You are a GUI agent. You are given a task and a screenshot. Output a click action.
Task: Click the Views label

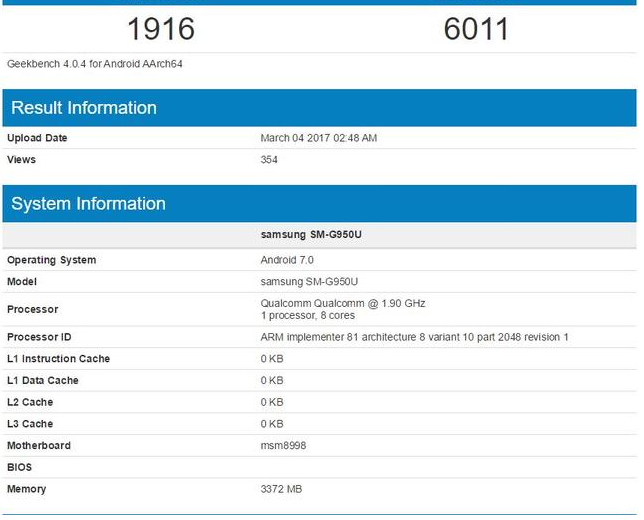pyautogui.click(x=21, y=159)
